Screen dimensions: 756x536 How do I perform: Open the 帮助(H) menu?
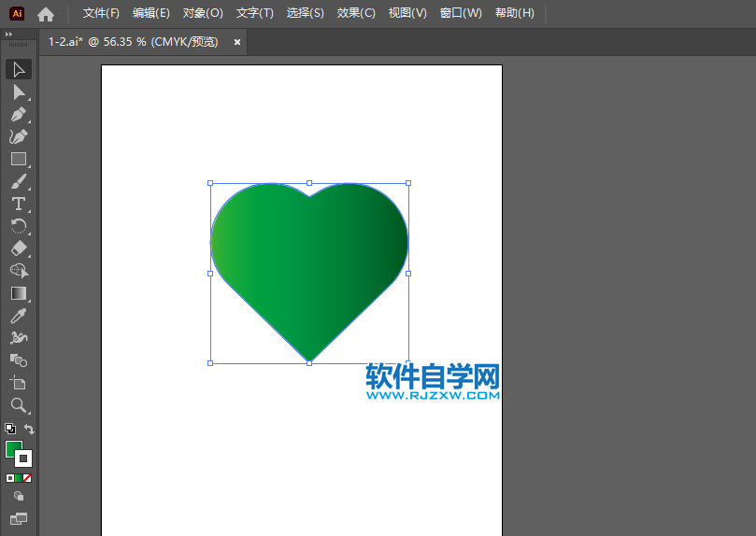tap(515, 13)
